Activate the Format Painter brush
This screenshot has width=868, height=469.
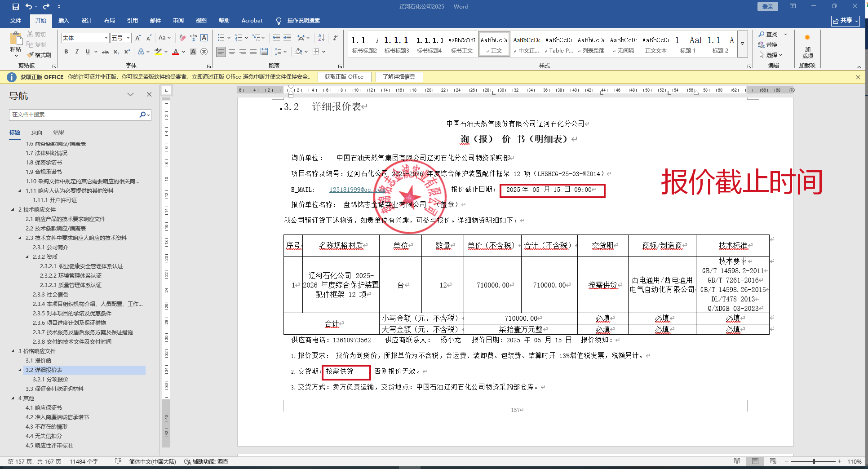pyautogui.click(x=39, y=55)
